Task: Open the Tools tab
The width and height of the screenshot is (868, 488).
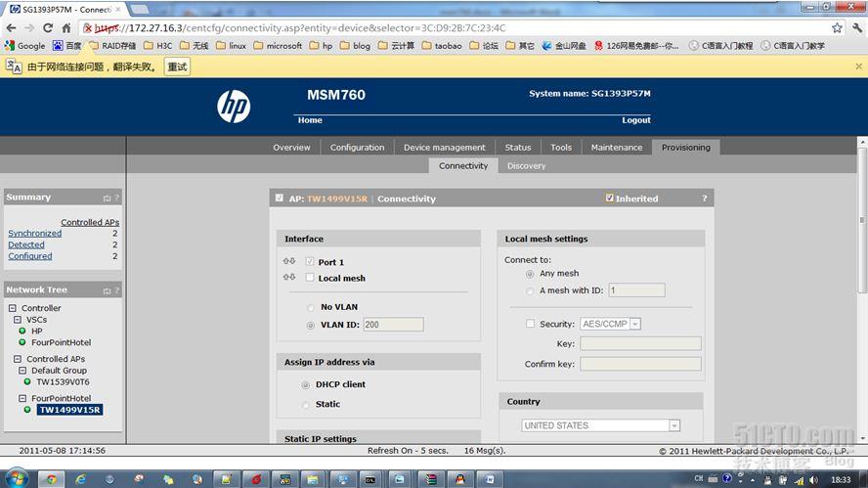Action: pyautogui.click(x=561, y=148)
